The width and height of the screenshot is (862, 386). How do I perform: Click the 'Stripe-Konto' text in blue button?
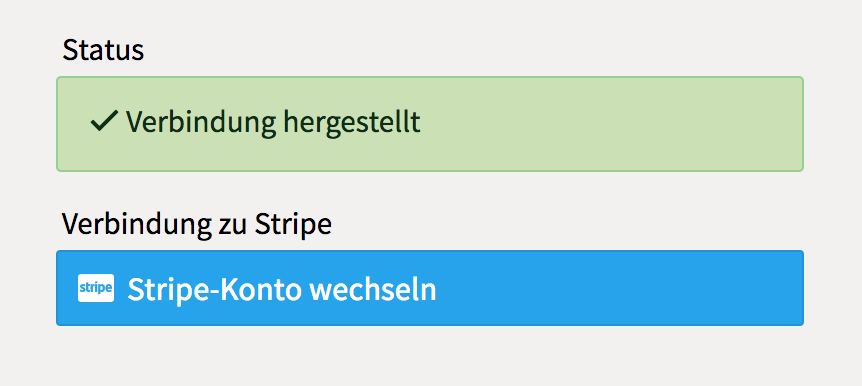214,290
